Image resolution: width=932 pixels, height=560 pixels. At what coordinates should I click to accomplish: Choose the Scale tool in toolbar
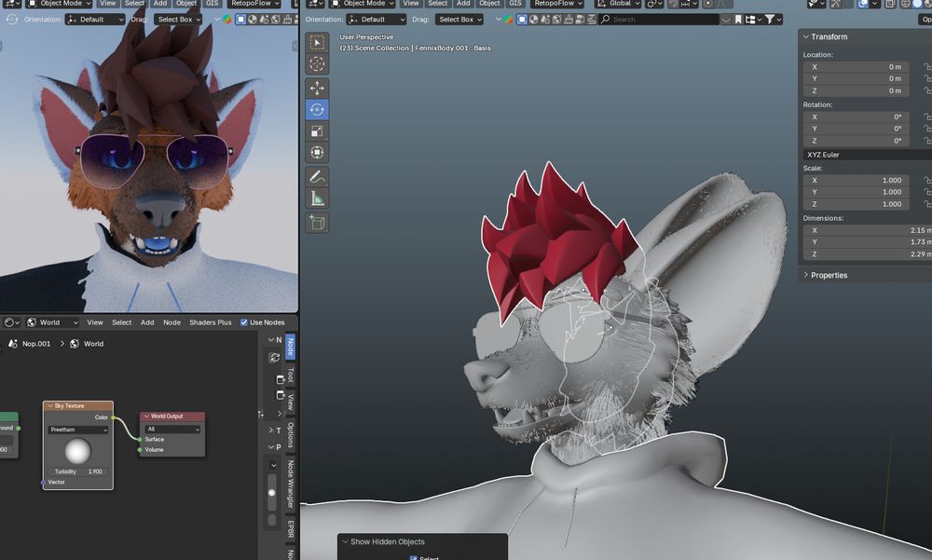point(317,131)
